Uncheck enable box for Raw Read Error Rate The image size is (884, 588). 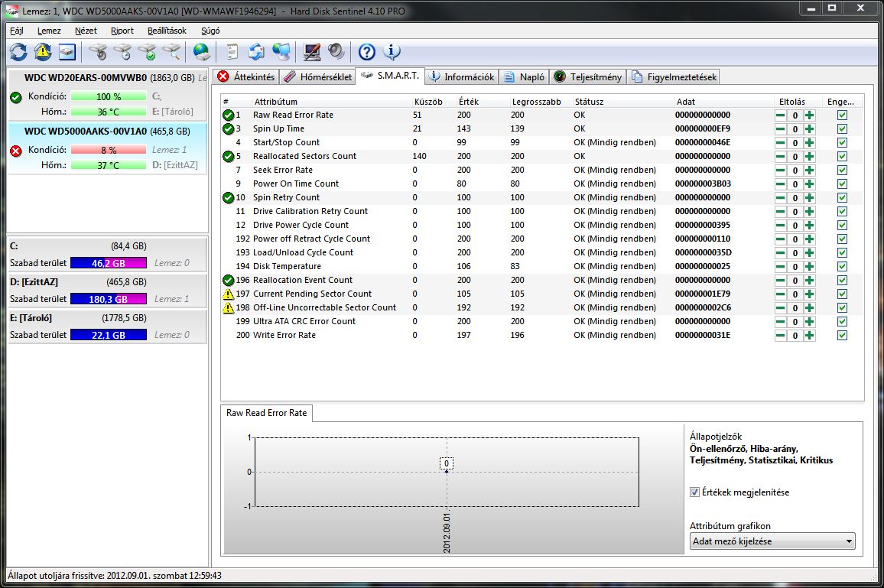pos(842,115)
